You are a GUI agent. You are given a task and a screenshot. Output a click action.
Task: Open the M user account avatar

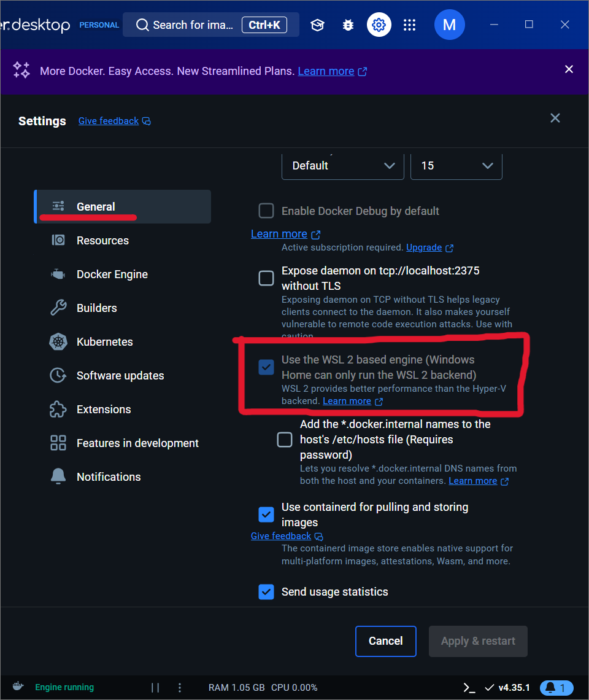449,25
